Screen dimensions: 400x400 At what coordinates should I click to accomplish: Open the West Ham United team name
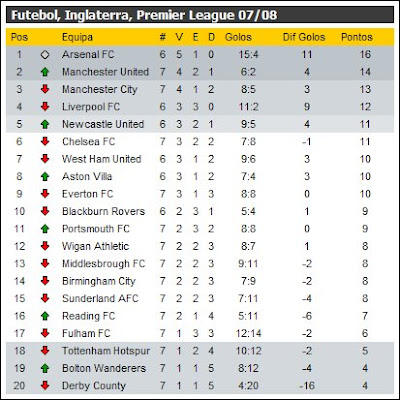(102, 159)
